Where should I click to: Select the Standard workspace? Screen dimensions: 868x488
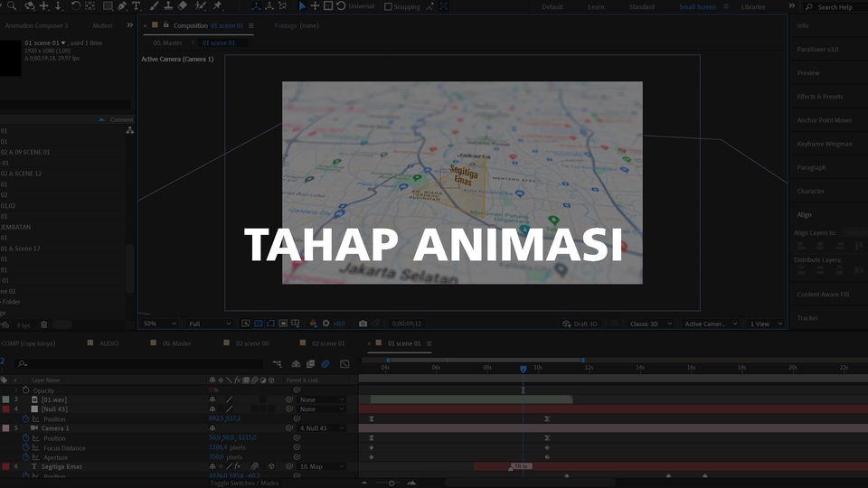(x=642, y=6)
